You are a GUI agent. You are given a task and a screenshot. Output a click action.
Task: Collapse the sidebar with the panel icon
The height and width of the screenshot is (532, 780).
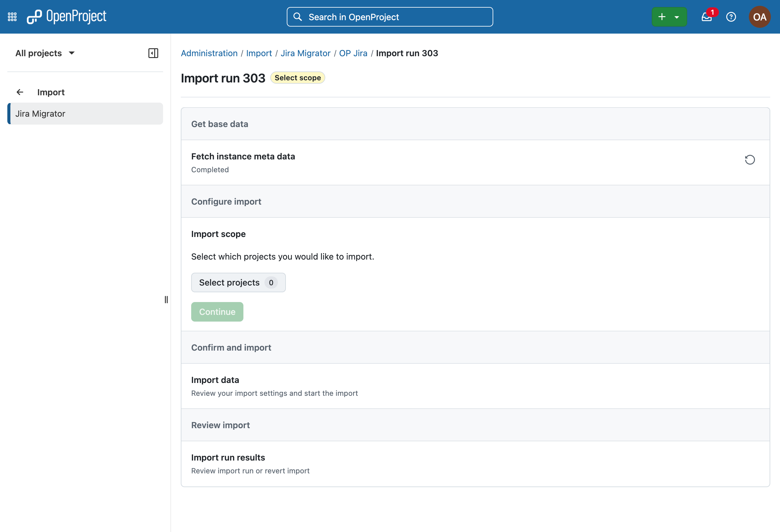tap(153, 53)
